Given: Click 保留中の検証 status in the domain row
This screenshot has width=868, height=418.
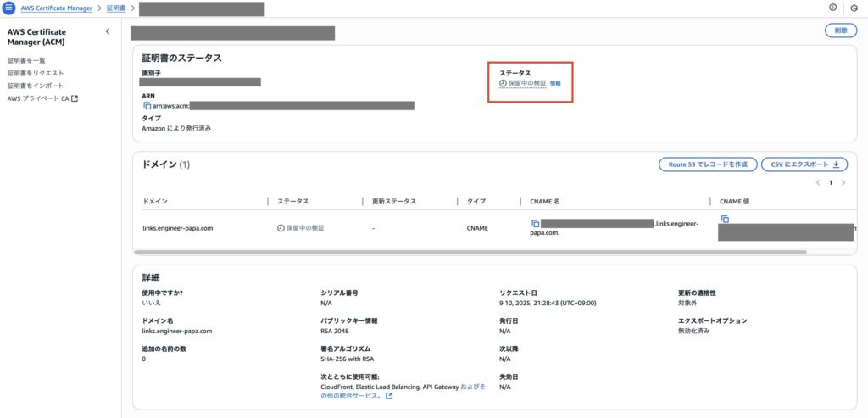Looking at the screenshot, I should [x=301, y=228].
